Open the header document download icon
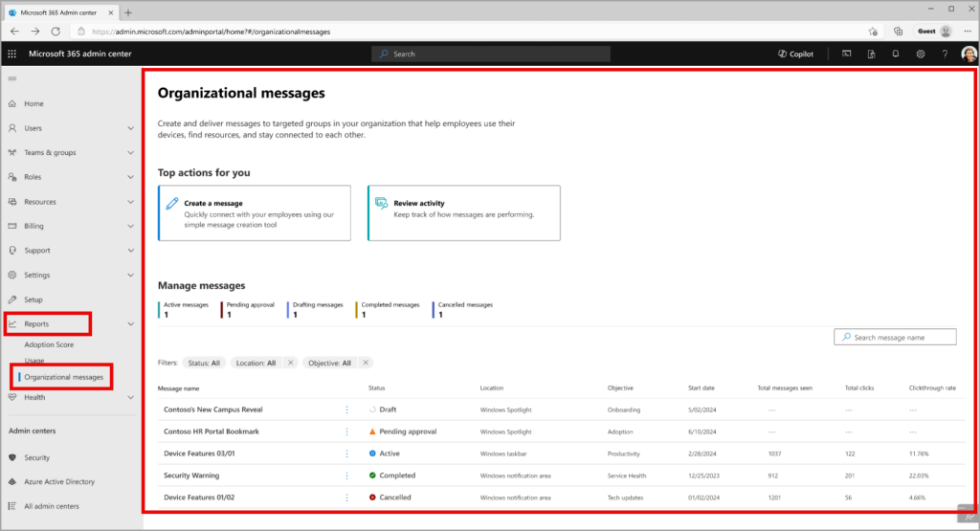This screenshot has height=531, width=980. [x=871, y=54]
